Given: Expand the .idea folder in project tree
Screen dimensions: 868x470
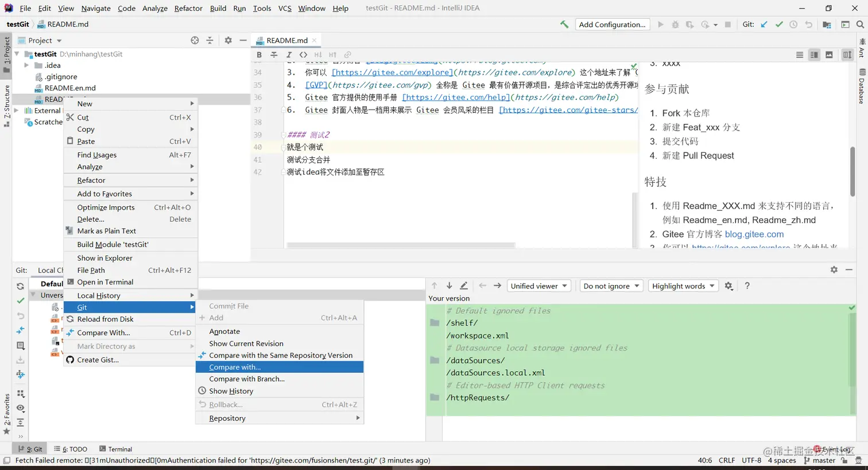Looking at the screenshot, I should 26,66.
